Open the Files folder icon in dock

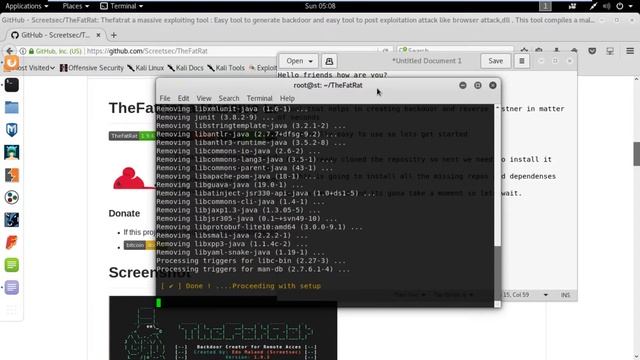pyautogui.click(x=11, y=107)
